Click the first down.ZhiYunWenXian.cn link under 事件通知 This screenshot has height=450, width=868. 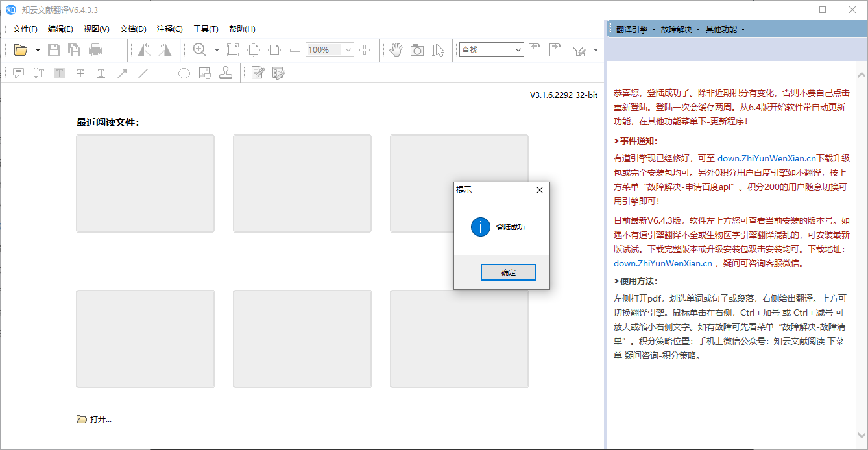[767, 158]
